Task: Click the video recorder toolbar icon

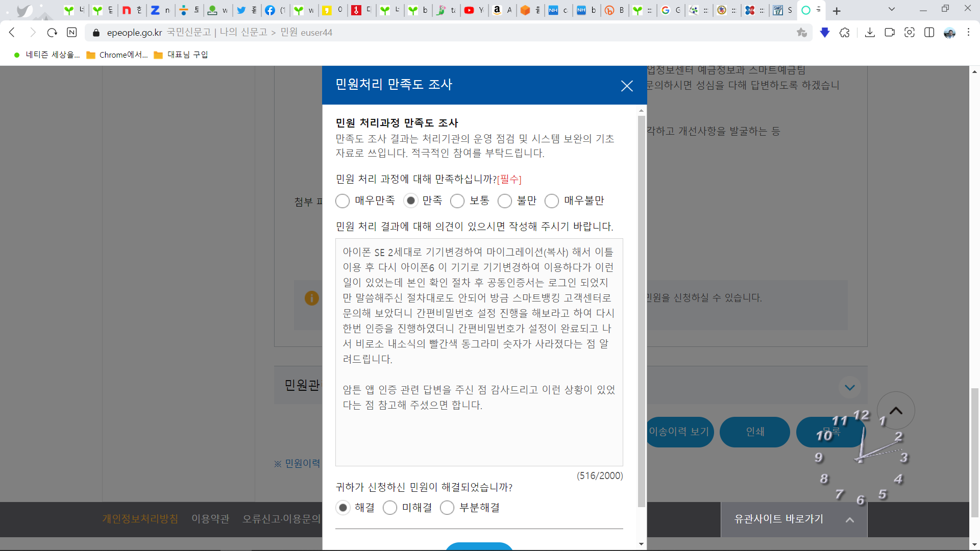Action: (x=890, y=33)
